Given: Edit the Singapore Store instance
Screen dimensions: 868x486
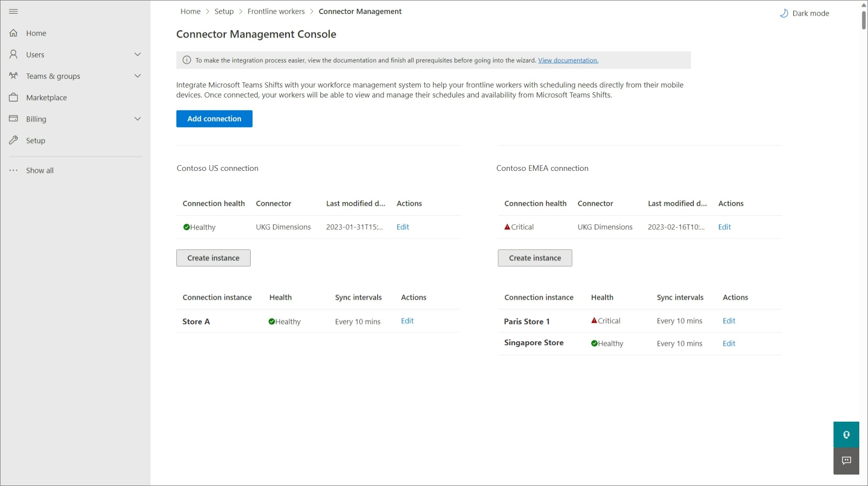Looking at the screenshot, I should [729, 344].
